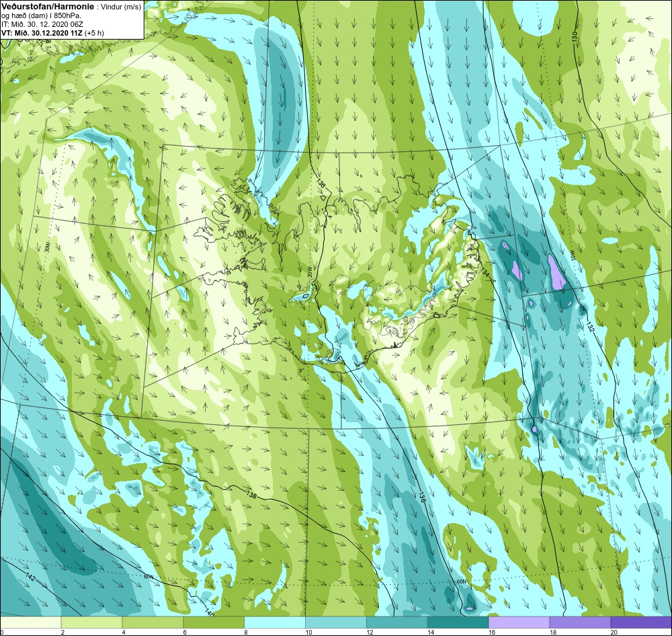Click the legend scale value 12
This screenshot has height=636, width=672.
click(370, 632)
